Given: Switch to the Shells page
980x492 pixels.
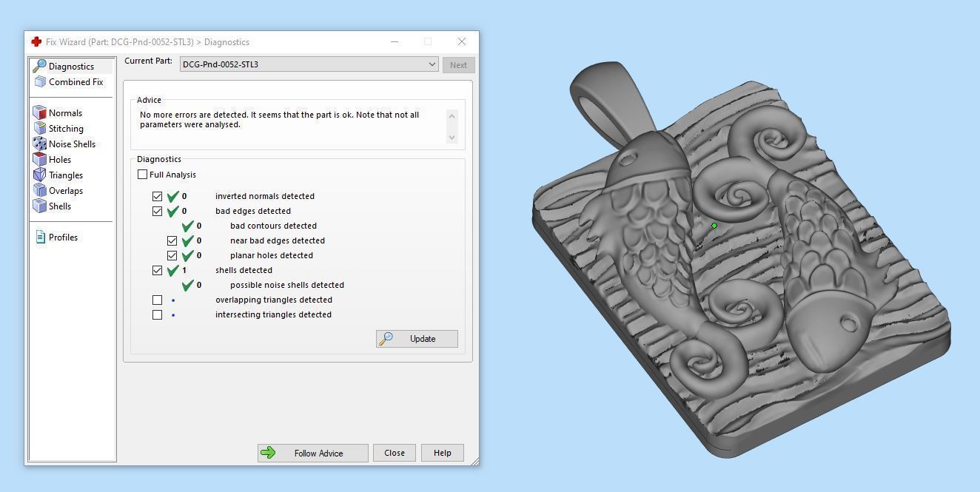Looking at the screenshot, I should 60,206.
